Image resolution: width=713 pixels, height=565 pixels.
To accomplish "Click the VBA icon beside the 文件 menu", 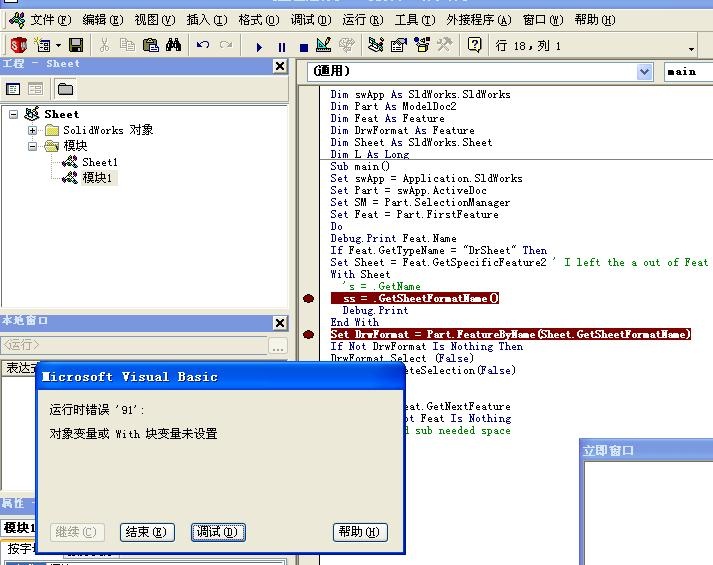I will click(17, 20).
